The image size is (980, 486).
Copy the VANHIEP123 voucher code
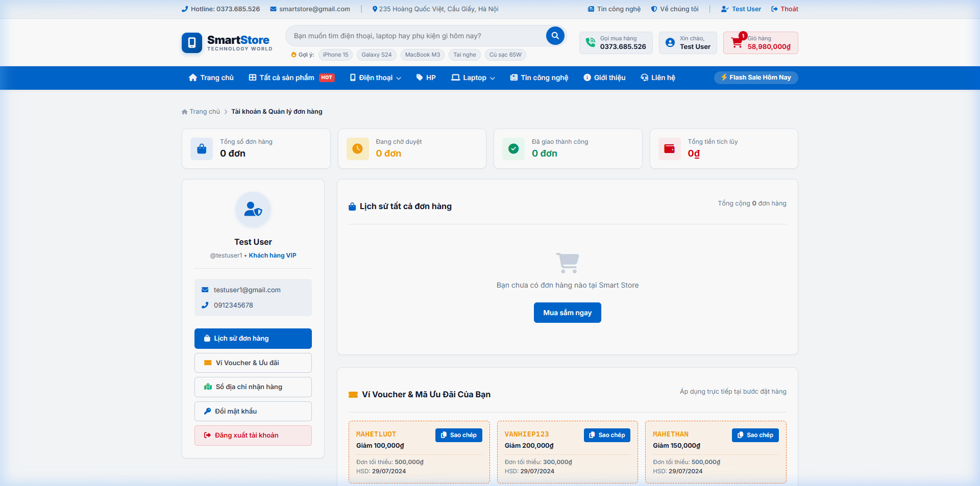pyautogui.click(x=607, y=435)
